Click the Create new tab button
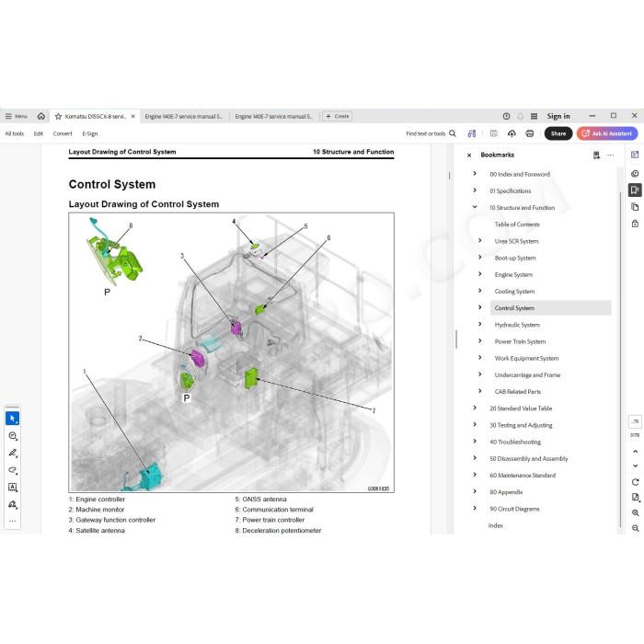The height and width of the screenshot is (644, 644). pos(338,116)
